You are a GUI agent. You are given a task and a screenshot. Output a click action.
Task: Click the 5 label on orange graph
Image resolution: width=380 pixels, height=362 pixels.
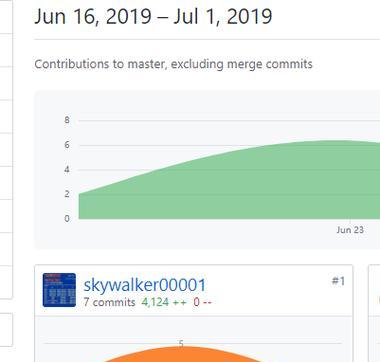click(x=181, y=343)
